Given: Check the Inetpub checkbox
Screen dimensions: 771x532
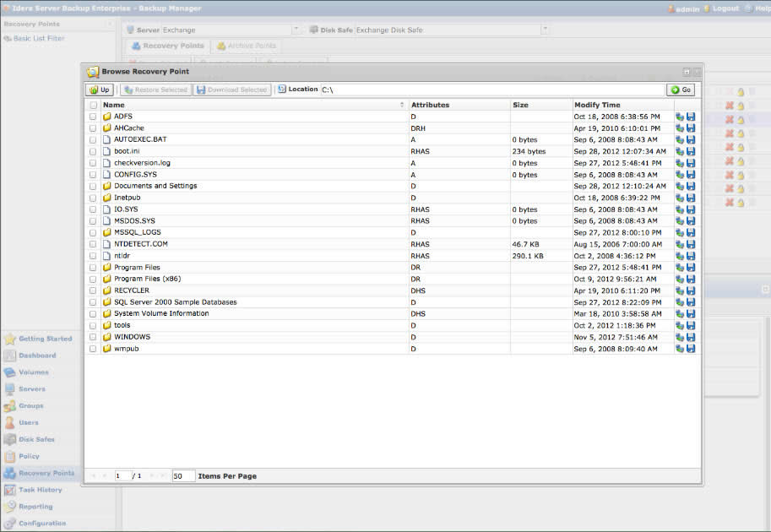Looking at the screenshot, I should (93, 198).
